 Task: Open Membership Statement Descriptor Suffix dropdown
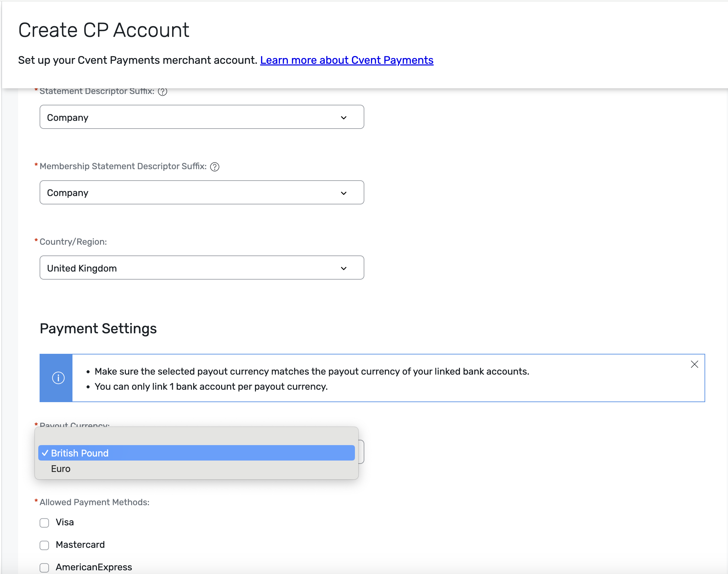(202, 192)
